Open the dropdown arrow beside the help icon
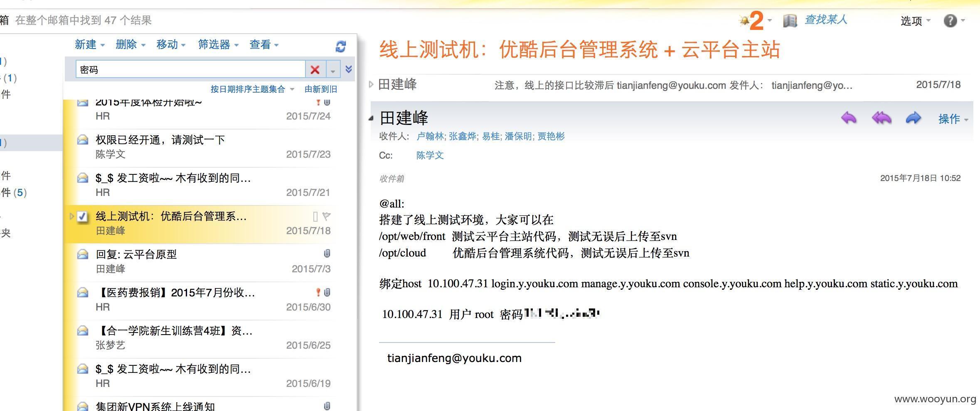980x411 pixels. [x=963, y=20]
